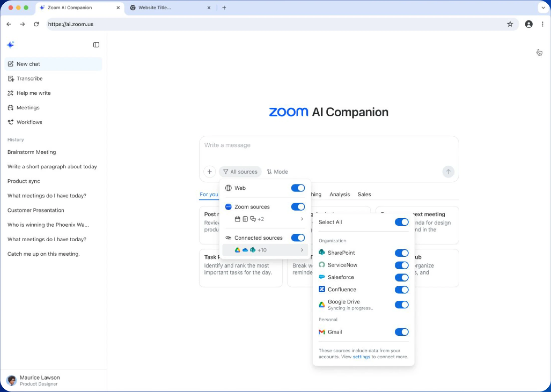
Task: Open the Product sync history entry
Action: [x=24, y=181]
